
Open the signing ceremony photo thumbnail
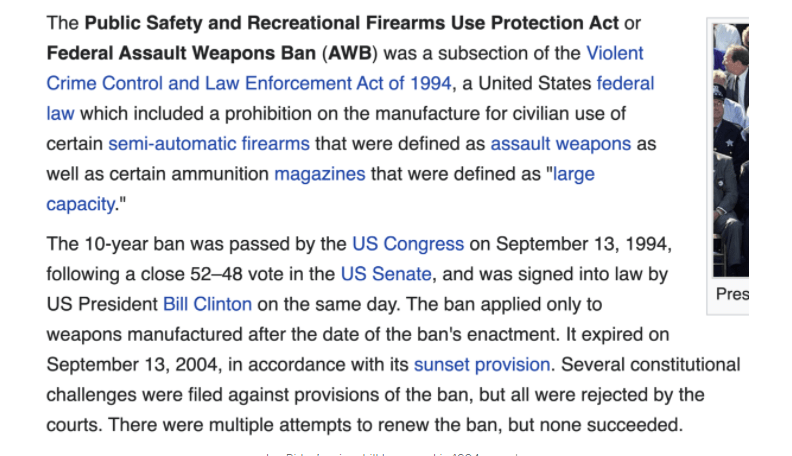[730, 150]
